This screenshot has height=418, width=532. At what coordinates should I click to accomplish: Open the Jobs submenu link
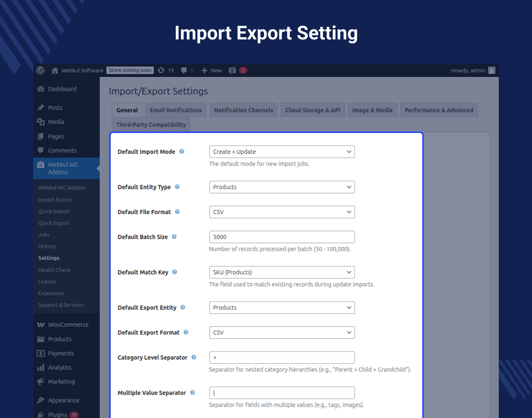pyautogui.click(x=44, y=235)
